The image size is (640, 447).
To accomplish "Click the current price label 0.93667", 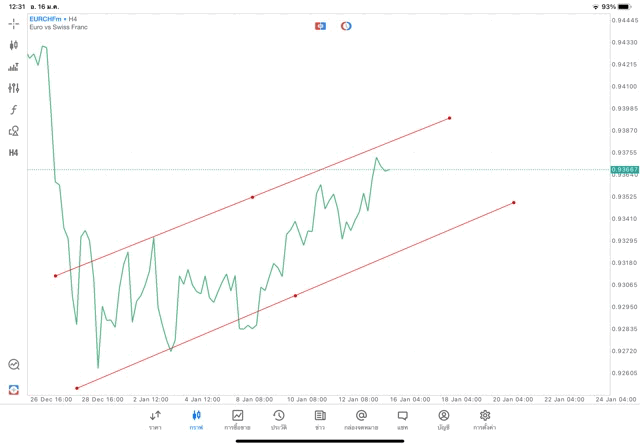I will coord(625,170).
